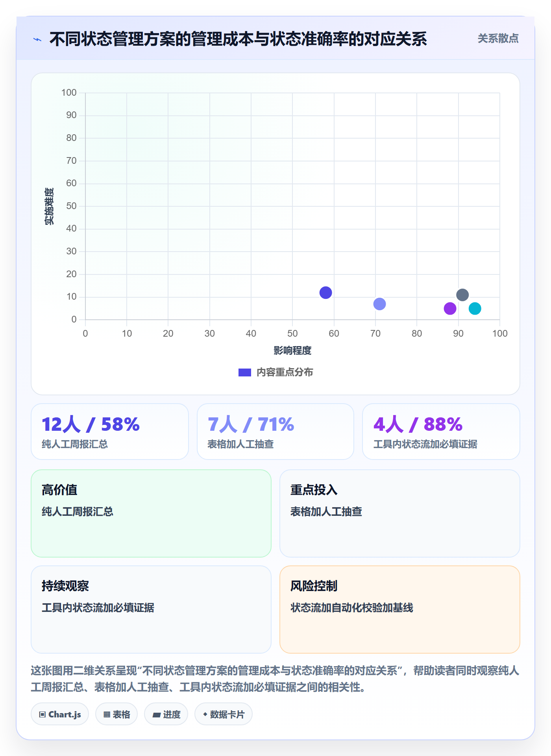Viewport: 551px width, 756px height.
Task: Select the dark blue scatter point at x 58
Action: (325, 293)
